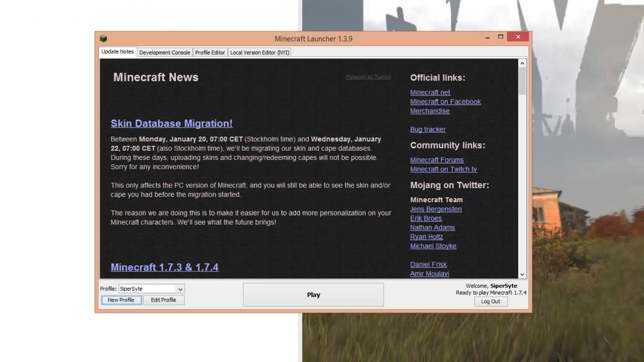
Task: Click the Ready to play Minecraft 1.7.4 status
Action: pyautogui.click(x=491, y=293)
